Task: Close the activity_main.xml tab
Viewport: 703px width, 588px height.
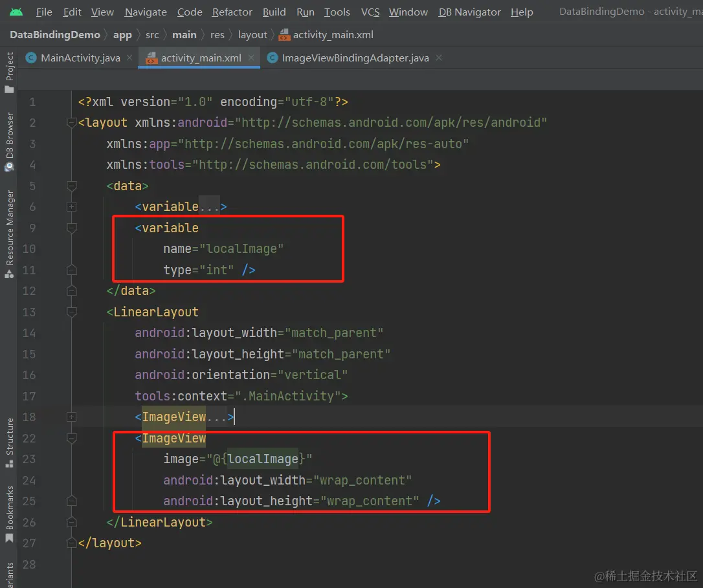Action: click(251, 58)
